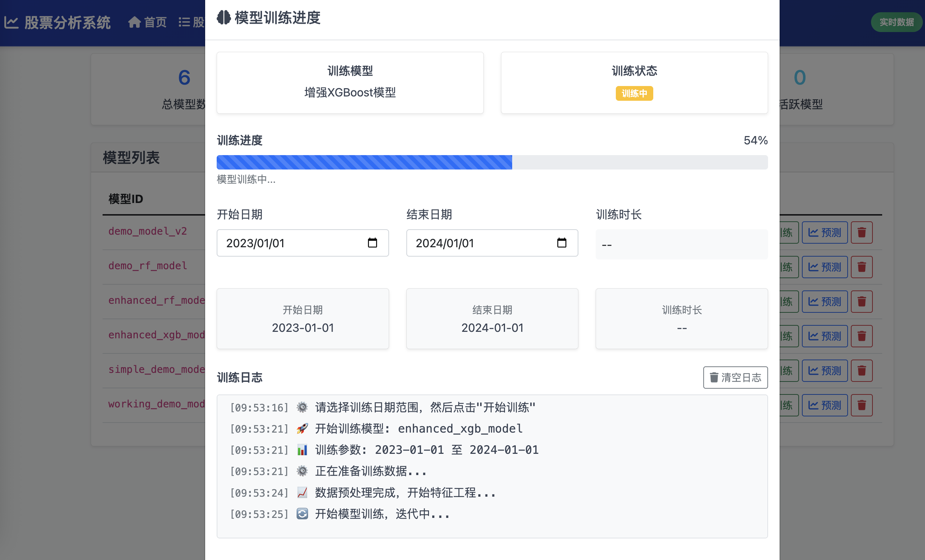Click trash icon in simple_demo_model row

[861, 370]
